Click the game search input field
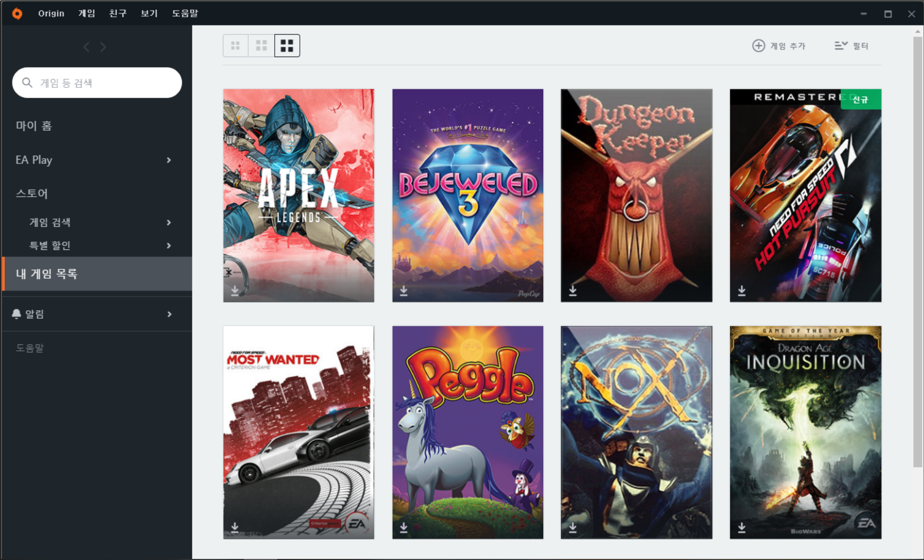Viewport: 924px width, 560px height. [x=103, y=83]
